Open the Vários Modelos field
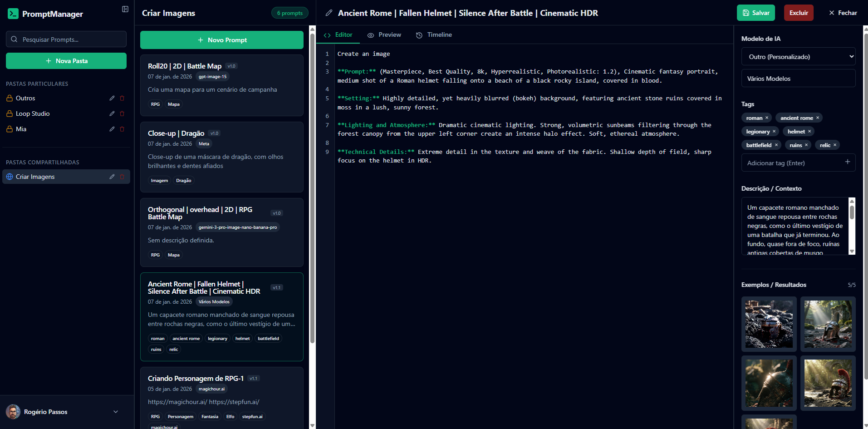Viewport: 868px width, 429px height. [798, 78]
